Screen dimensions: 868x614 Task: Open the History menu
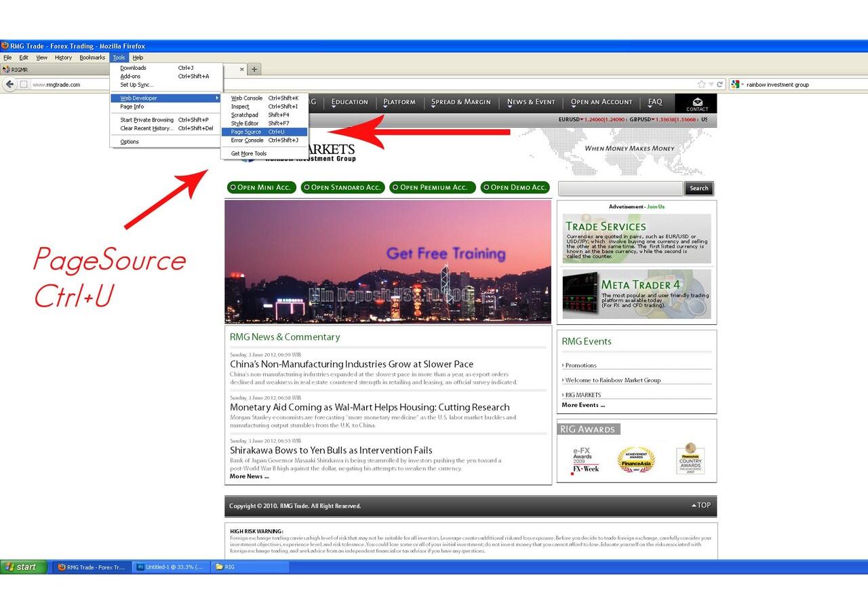63,58
